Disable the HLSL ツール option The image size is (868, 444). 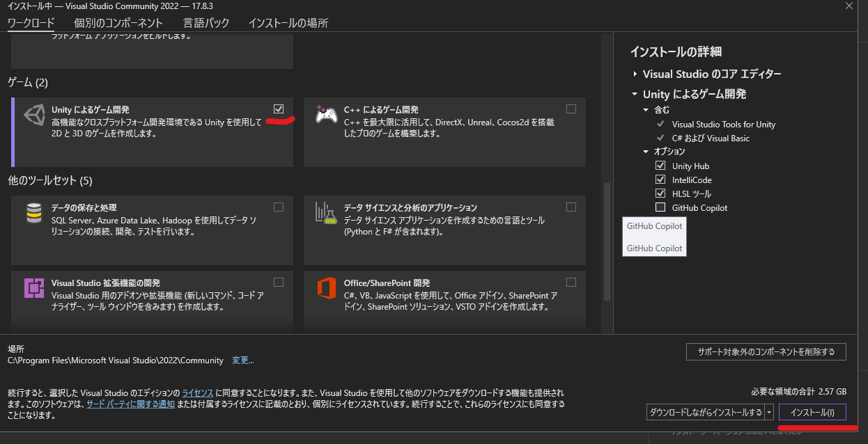(x=660, y=193)
